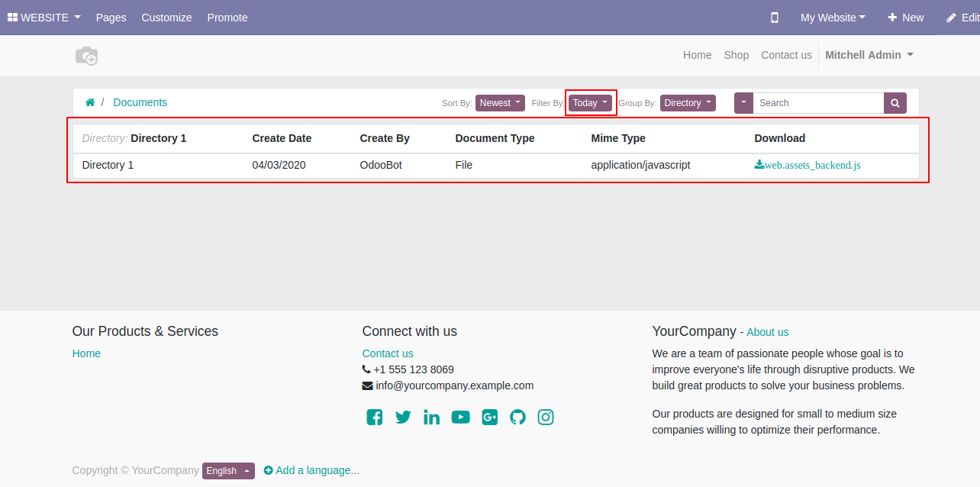Click the Documents breadcrumb link
This screenshot has width=980, height=487.
[140, 102]
